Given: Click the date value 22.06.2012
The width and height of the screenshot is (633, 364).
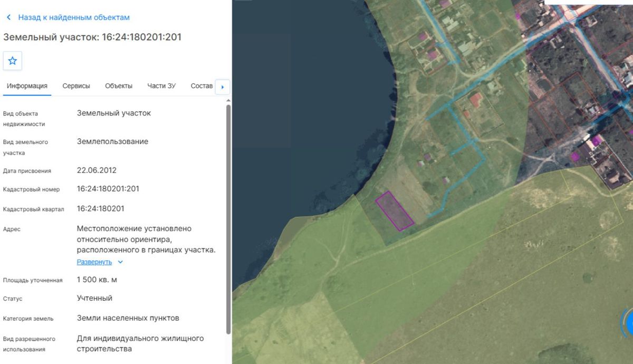Looking at the screenshot, I should [x=97, y=170].
